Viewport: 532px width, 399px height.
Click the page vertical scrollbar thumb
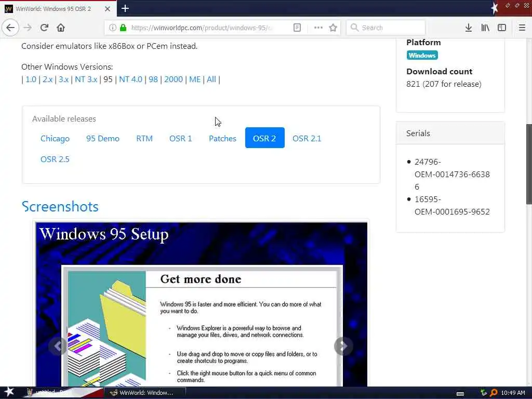[x=529, y=164]
